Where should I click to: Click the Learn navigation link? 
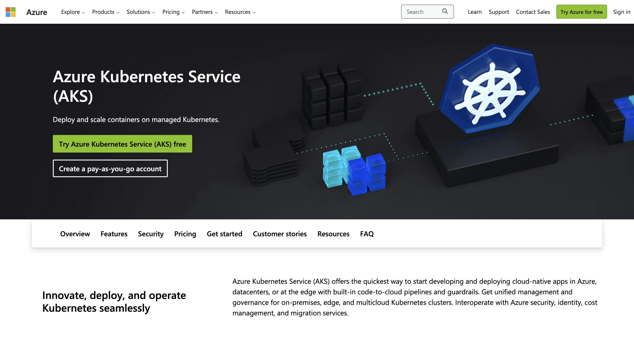tap(475, 11)
